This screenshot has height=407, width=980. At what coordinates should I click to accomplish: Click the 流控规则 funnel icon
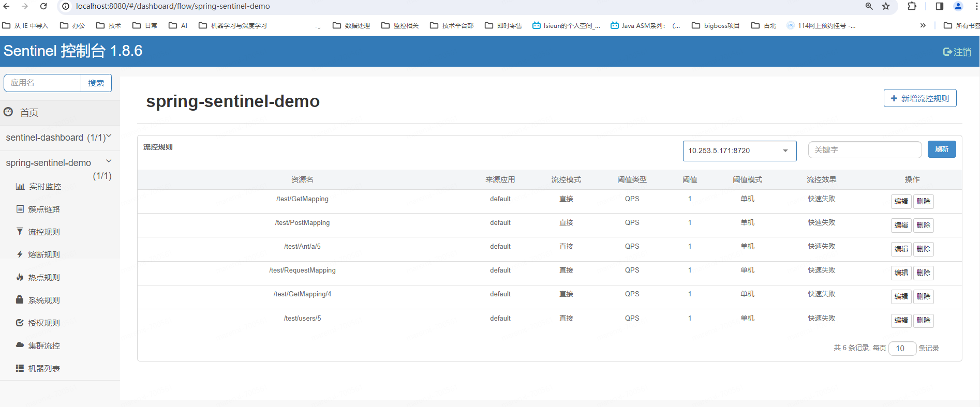[20, 231]
